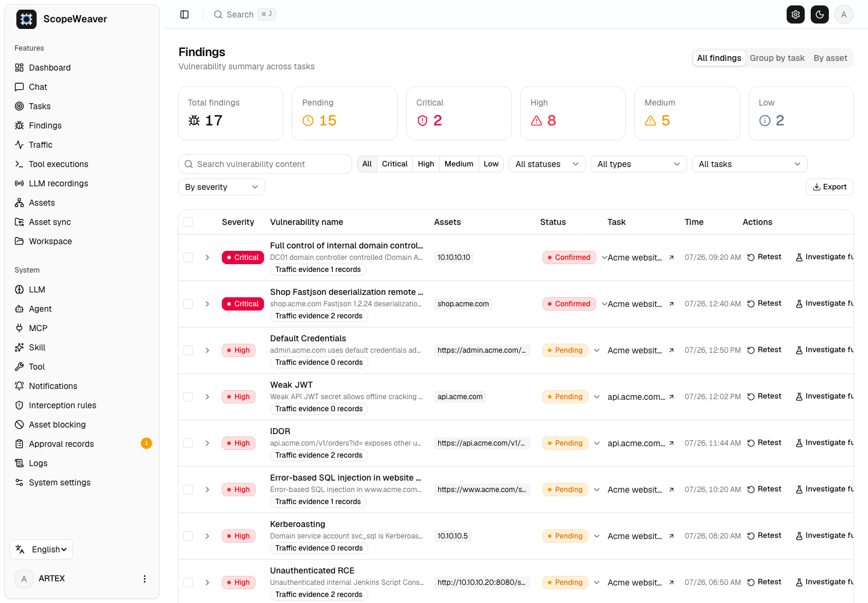Check the IDOR row checkbox
Image resolution: width=868 pixels, height=603 pixels.
pyautogui.click(x=188, y=443)
